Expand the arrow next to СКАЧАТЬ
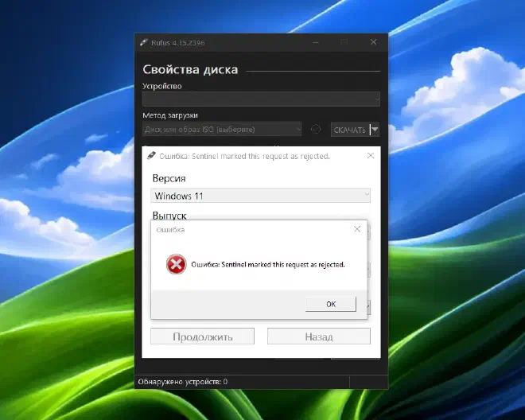525x420 pixels. (375, 130)
